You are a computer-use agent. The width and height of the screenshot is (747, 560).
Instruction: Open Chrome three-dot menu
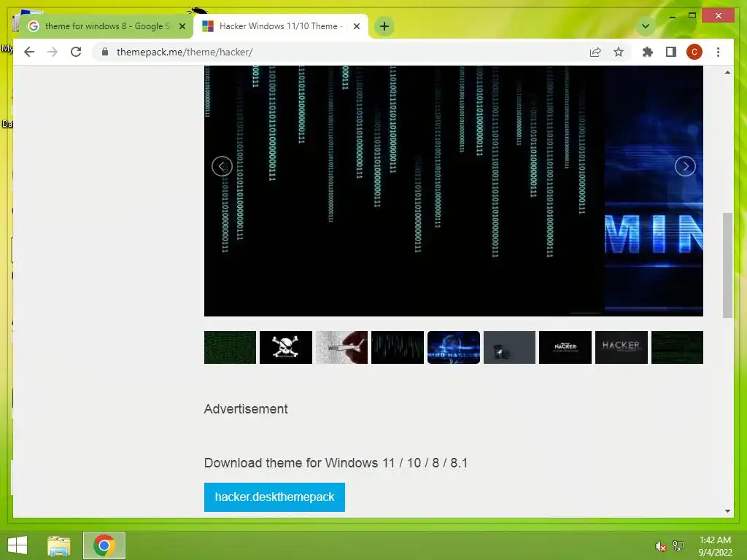[718, 52]
